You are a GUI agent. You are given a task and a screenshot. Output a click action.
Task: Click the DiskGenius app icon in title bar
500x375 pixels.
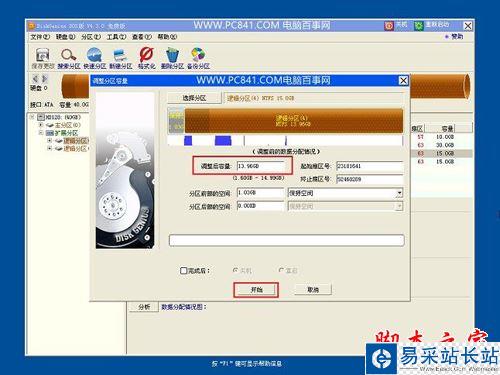coord(32,26)
